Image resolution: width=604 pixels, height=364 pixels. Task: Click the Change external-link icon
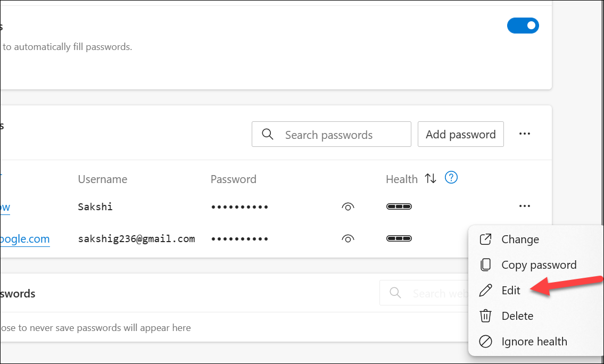(x=485, y=239)
